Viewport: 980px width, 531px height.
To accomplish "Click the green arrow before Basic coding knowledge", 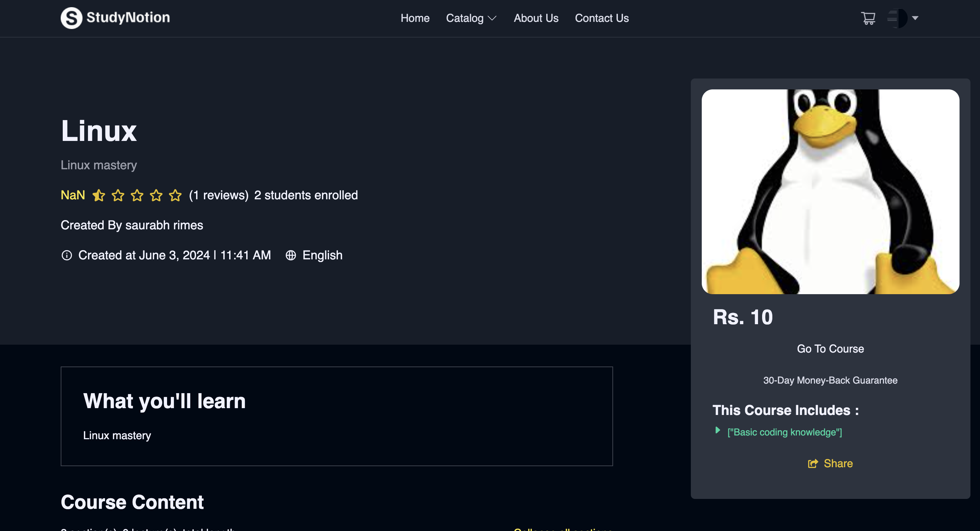I will [717, 430].
